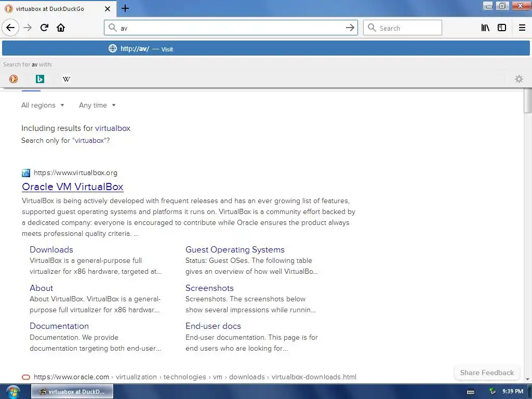Click the page vertical scrollbar thumb
Image resolution: width=532 pixels, height=399 pixels.
click(527, 100)
